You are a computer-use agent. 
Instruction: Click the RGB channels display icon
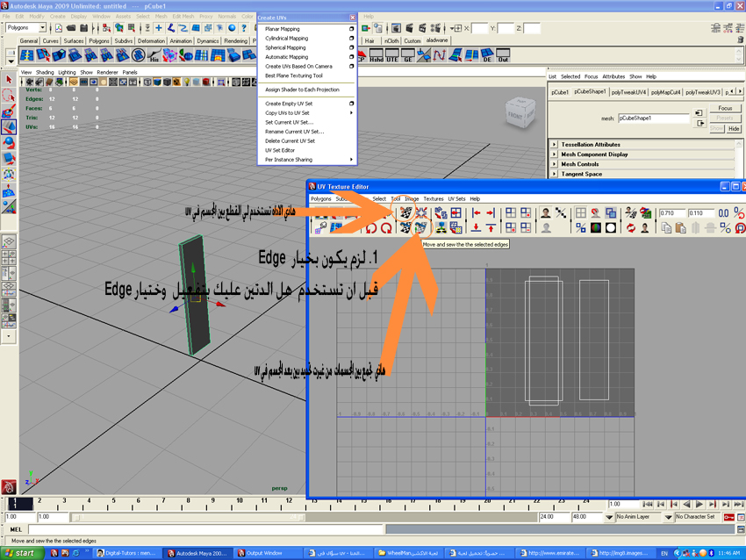pos(596,228)
